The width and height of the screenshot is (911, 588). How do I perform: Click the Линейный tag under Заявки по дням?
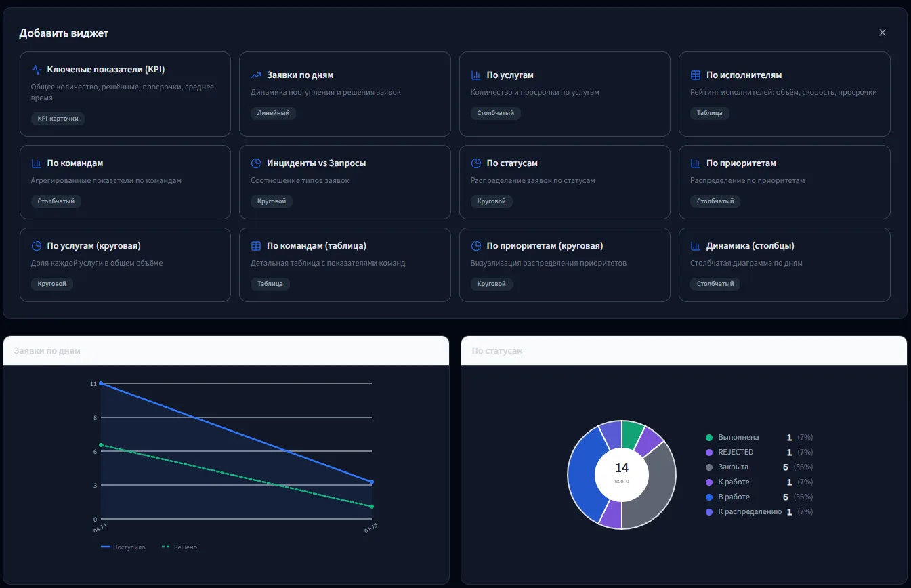point(273,113)
